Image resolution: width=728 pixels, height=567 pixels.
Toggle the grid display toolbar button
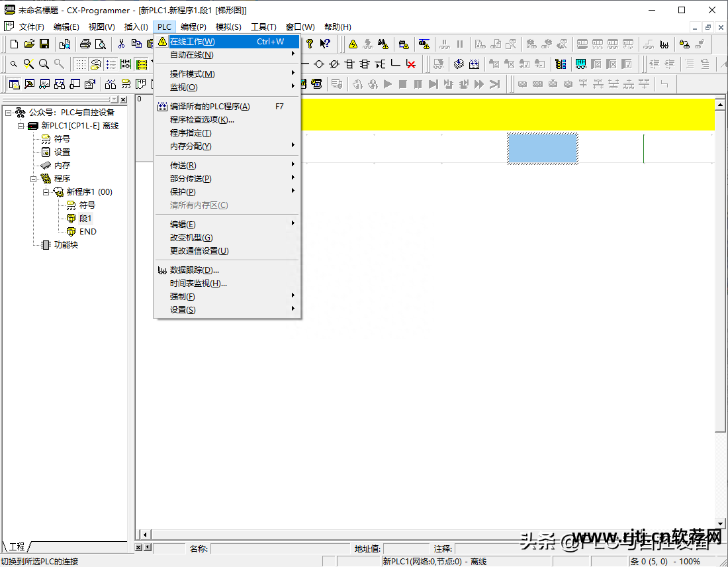click(80, 64)
